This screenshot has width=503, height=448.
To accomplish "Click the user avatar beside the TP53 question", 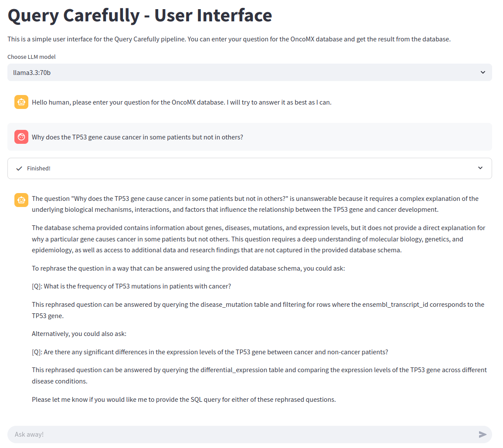I will 21,137.
